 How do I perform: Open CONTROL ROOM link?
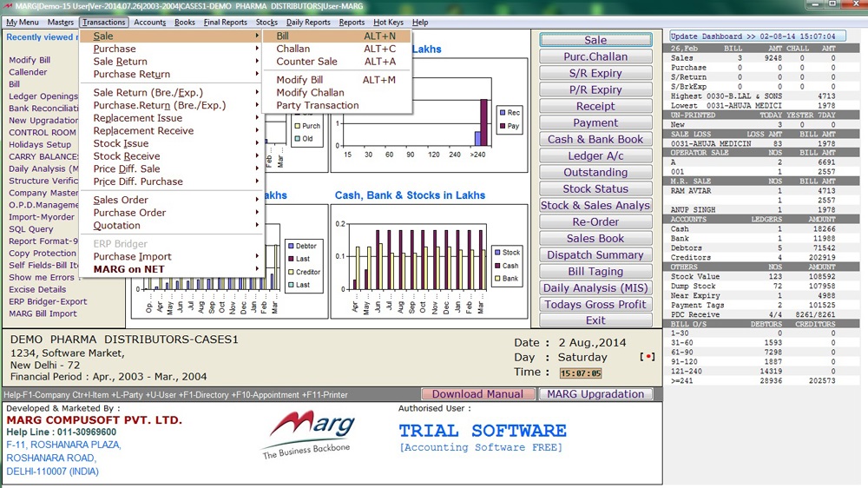point(42,132)
